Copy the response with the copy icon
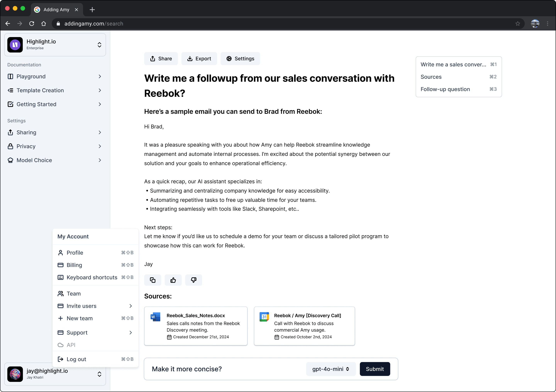 click(x=153, y=280)
